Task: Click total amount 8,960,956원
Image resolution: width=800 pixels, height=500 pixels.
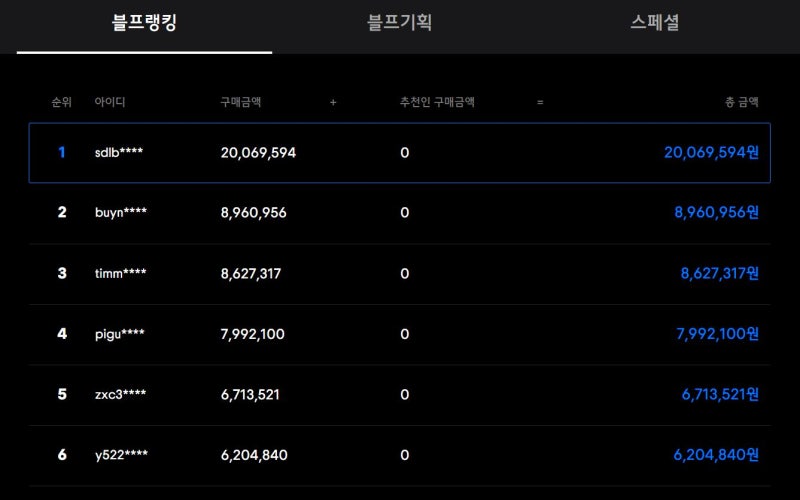Action: pos(716,212)
